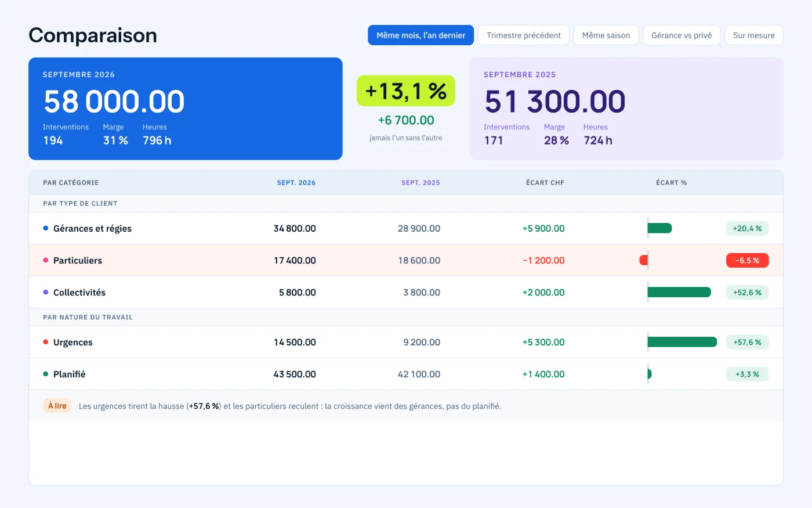
Task: Click the 43 500.00 Planifié value
Action: pyautogui.click(x=295, y=374)
